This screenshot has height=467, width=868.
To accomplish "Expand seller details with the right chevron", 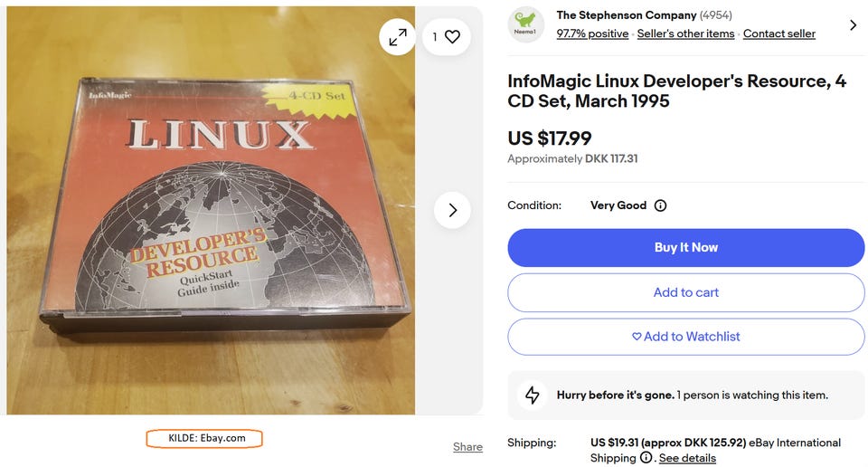I will tap(853, 25).
